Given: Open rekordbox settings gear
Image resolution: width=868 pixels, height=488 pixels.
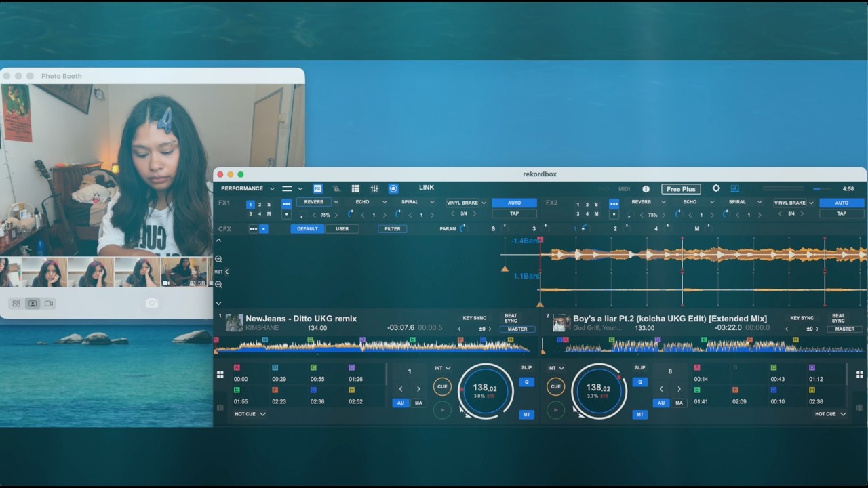Looking at the screenshot, I should tap(716, 188).
